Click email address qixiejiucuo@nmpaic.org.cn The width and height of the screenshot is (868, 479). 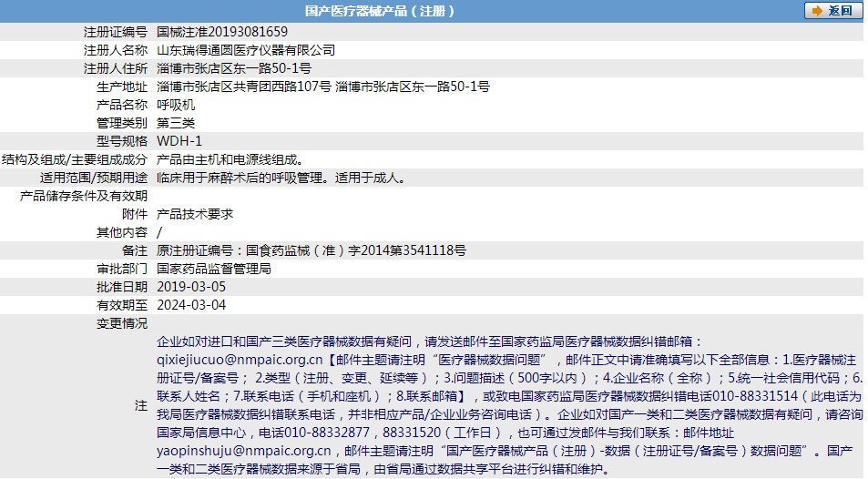pos(240,360)
